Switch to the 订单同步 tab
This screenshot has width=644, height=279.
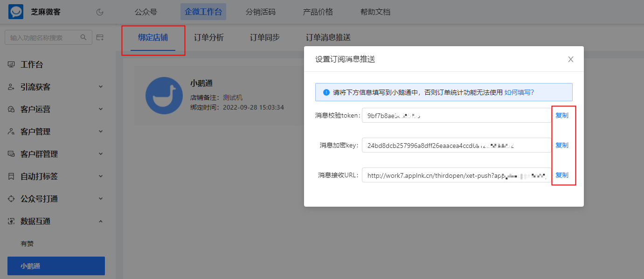coord(265,37)
